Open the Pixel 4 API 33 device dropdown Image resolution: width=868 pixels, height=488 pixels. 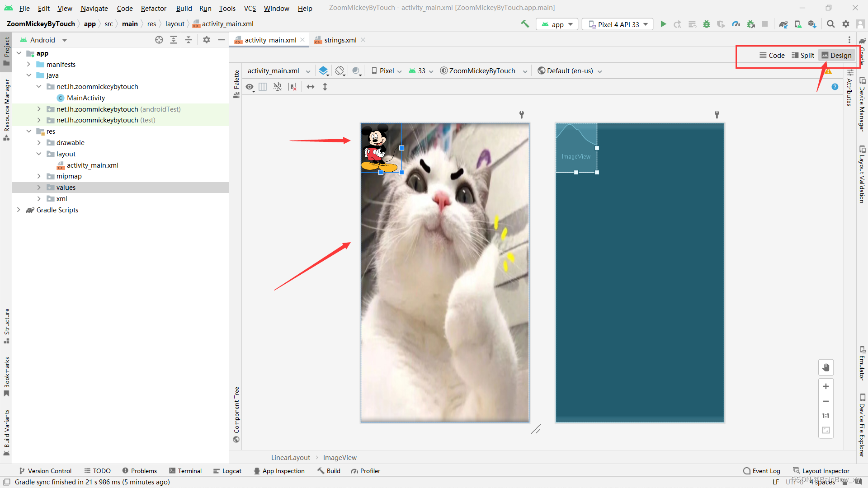[x=618, y=24]
